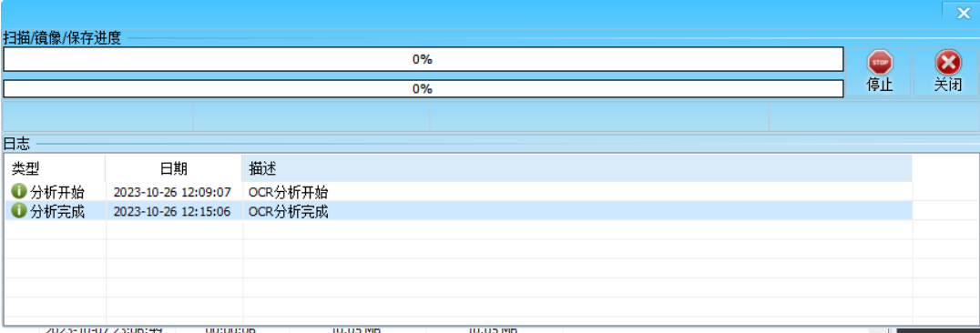Click the date 2023-10-26 12:15:06
The height and width of the screenshot is (333, 980).
[x=172, y=212]
